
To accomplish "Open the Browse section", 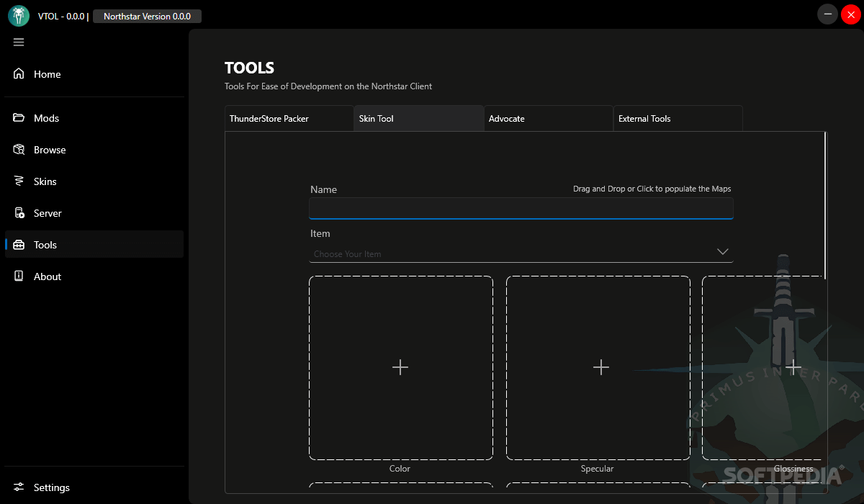I will pos(94,150).
